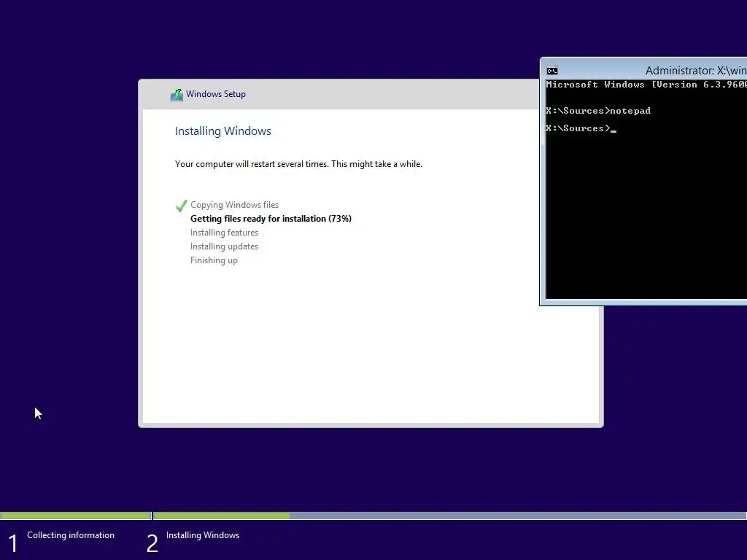Click the Collecting information progress bar
The width and height of the screenshot is (747, 560).
76,516
